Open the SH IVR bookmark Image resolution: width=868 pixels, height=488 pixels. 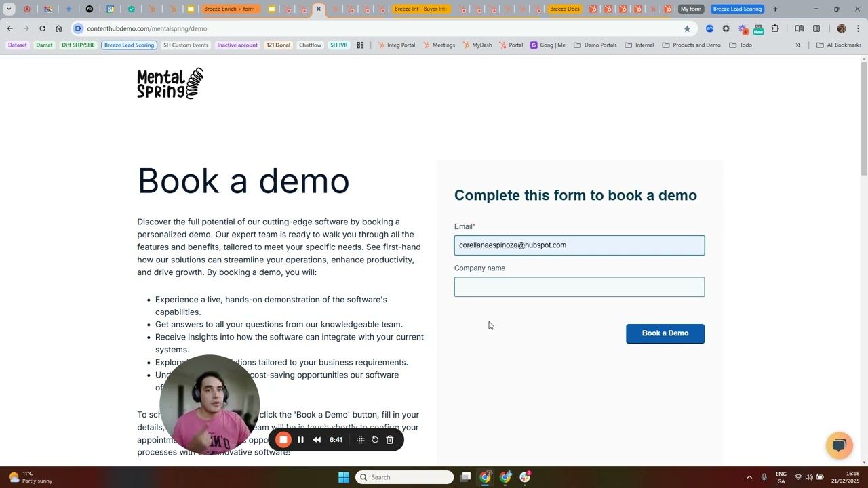tap(338, 45)
